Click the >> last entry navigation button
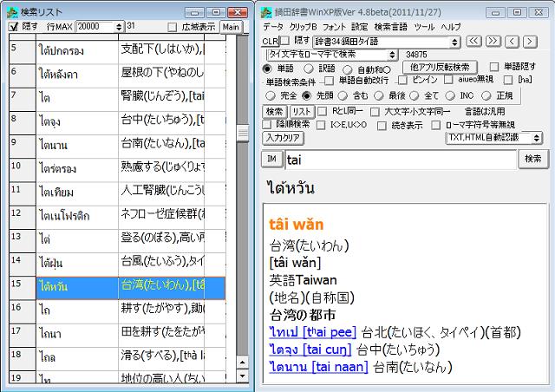Screen dimensions: 555x392 point(493,41)
